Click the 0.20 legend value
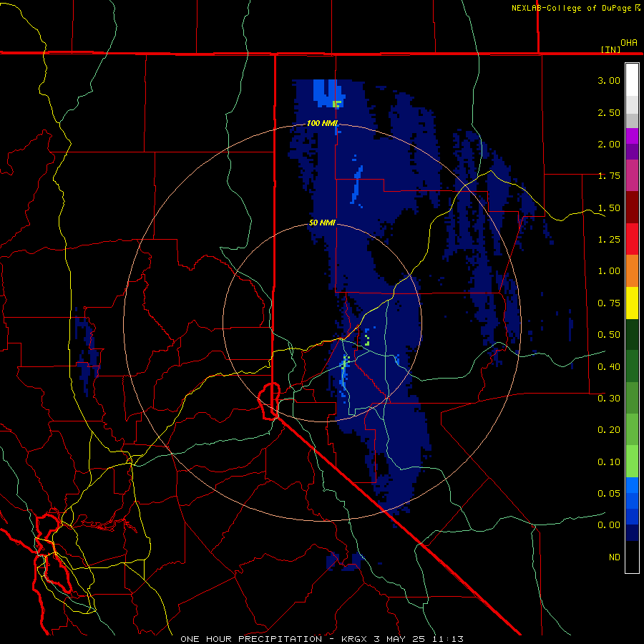The image size is (644, 644). point(609,429)
